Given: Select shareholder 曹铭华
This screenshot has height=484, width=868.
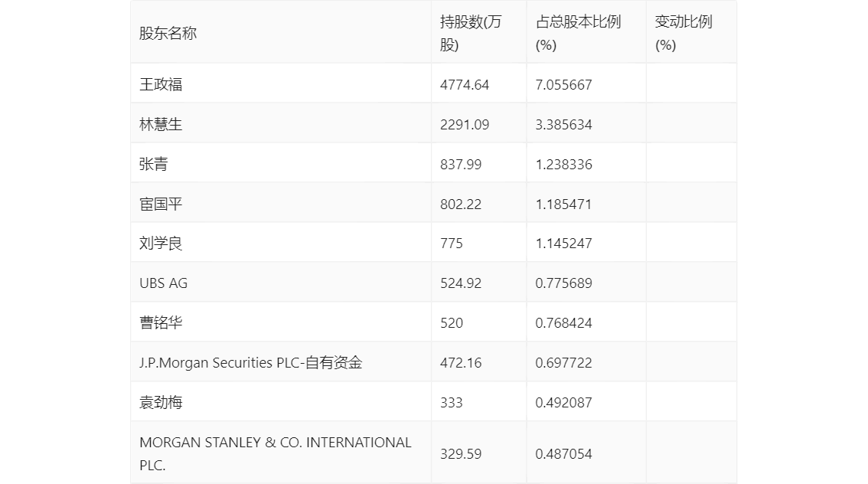Looking at the screenshot, I should pos(161,323).
